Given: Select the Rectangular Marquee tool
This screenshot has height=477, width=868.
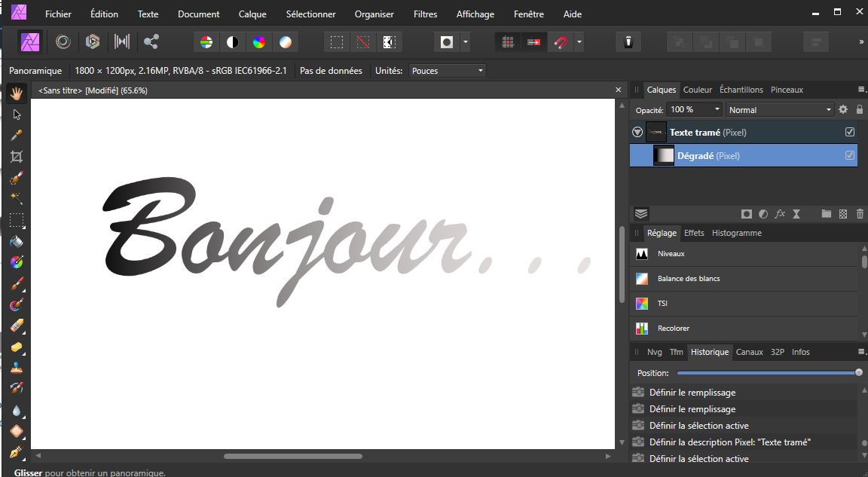Looking at the screenshot, I should [17, 220].
